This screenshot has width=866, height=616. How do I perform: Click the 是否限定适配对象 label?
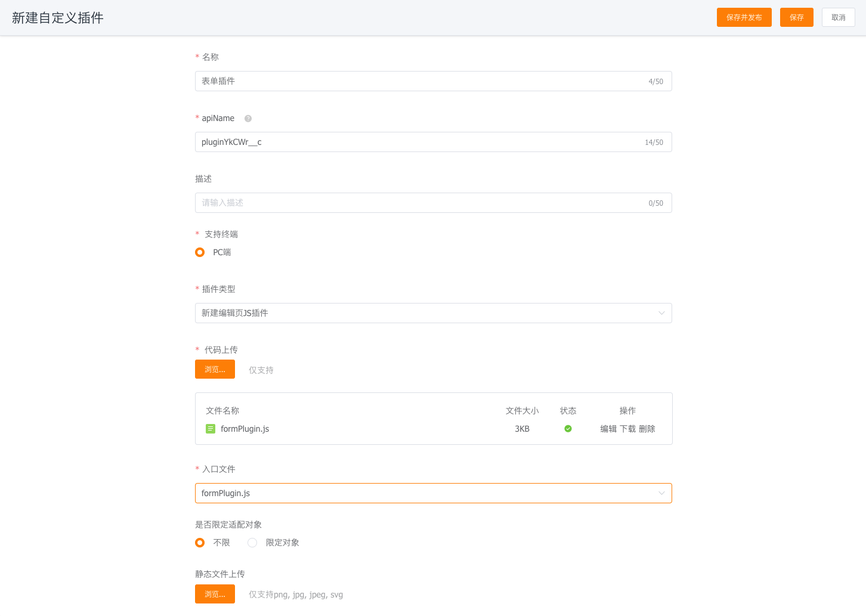[228, 525]
